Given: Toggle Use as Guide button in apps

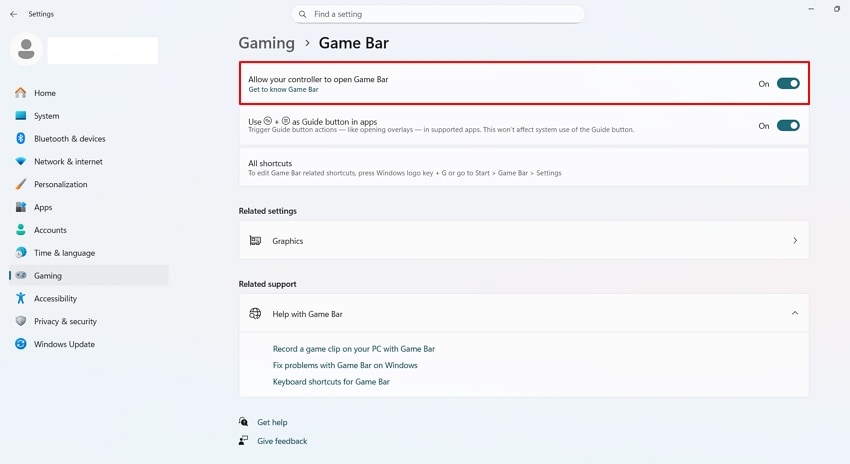Looking at the screenshot, I should (788, 126).
